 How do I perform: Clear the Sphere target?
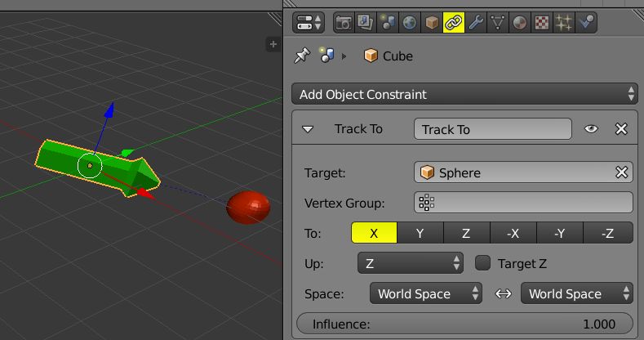pos(621,172)
